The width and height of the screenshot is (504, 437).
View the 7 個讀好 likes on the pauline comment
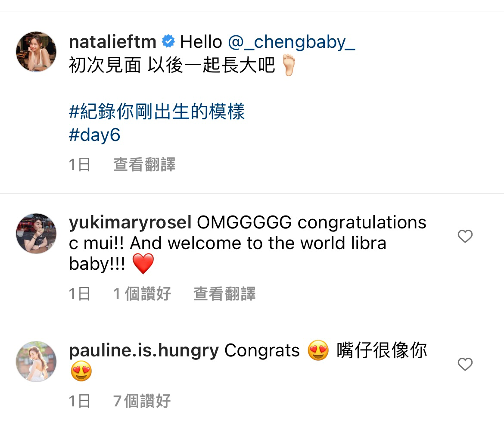click(142, 401)
